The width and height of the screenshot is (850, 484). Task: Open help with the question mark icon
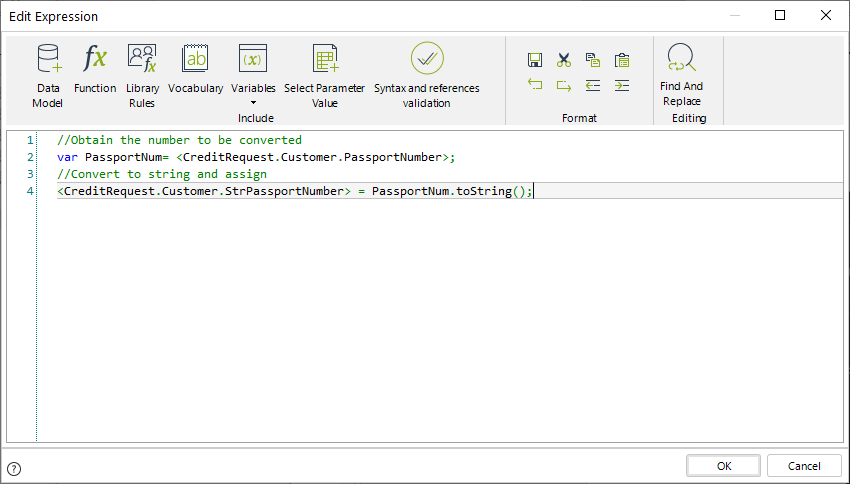14,469
